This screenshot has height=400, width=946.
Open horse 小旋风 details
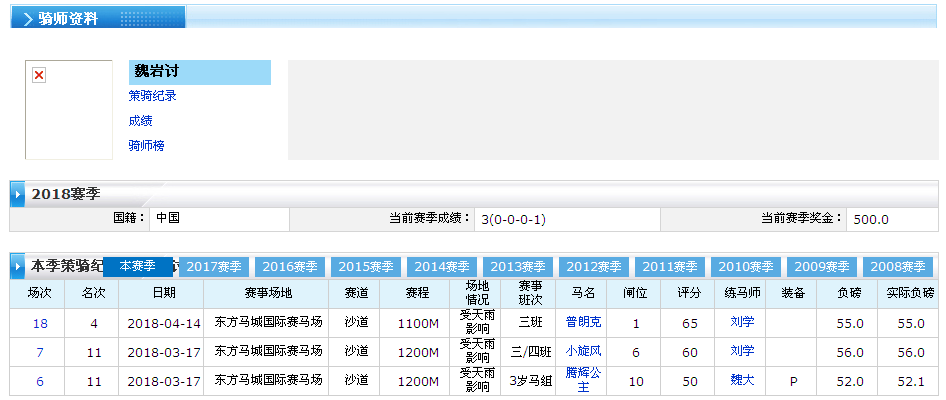point(583,351)
